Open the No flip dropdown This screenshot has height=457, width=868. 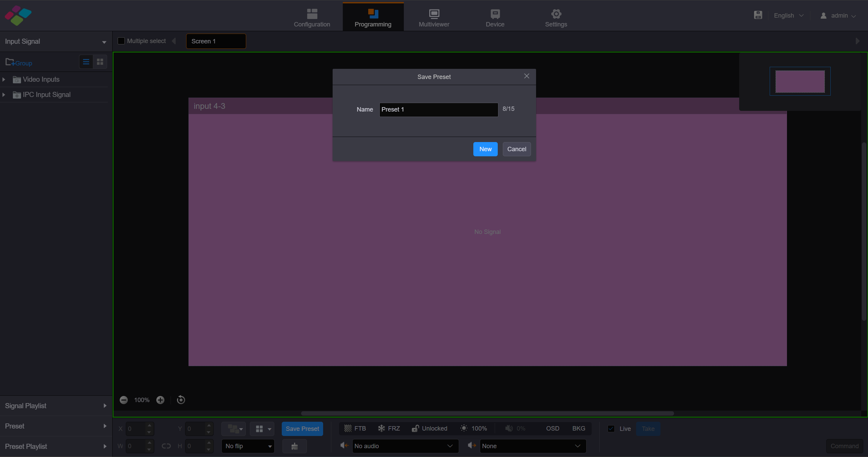click(248, 446)
